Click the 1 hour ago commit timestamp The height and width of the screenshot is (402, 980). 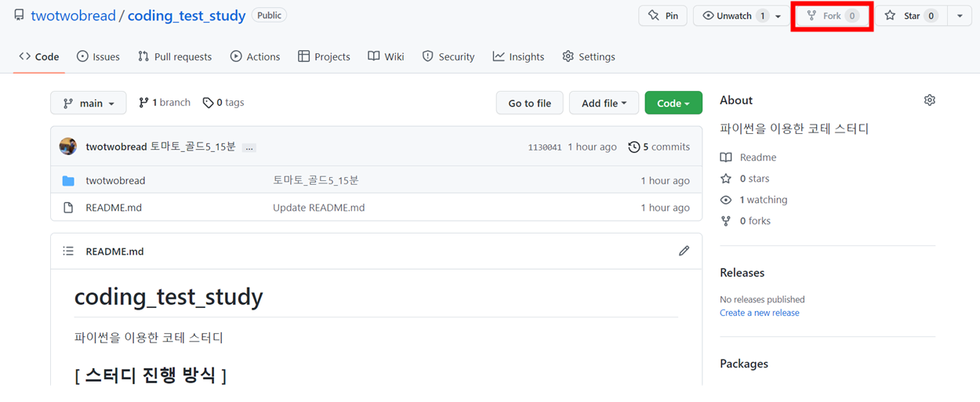click(x=593, y=147)
